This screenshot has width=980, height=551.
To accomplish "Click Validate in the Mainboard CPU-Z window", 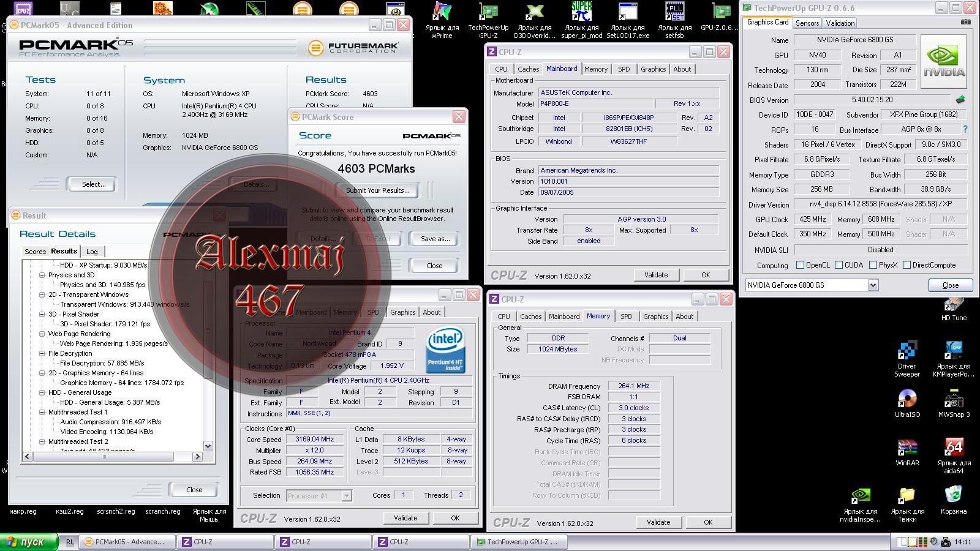I will point(656,275).
